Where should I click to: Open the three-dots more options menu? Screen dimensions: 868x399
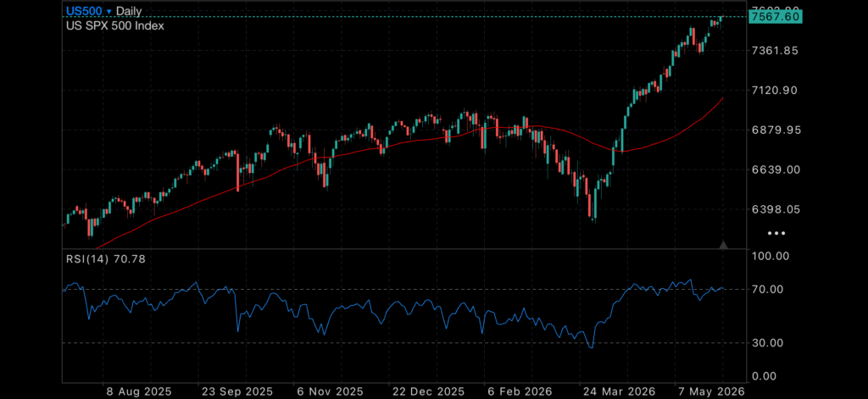pyautogui.click(x=776, y=233)
